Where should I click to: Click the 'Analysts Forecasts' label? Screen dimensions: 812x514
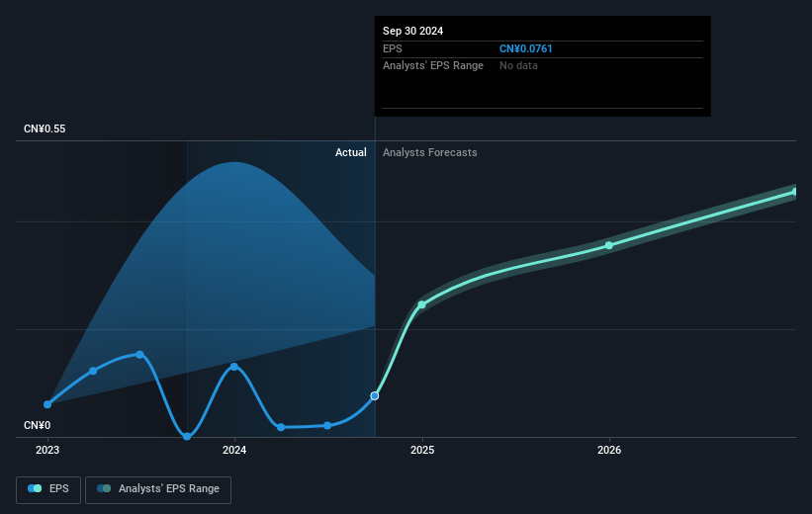pos(430,152)
